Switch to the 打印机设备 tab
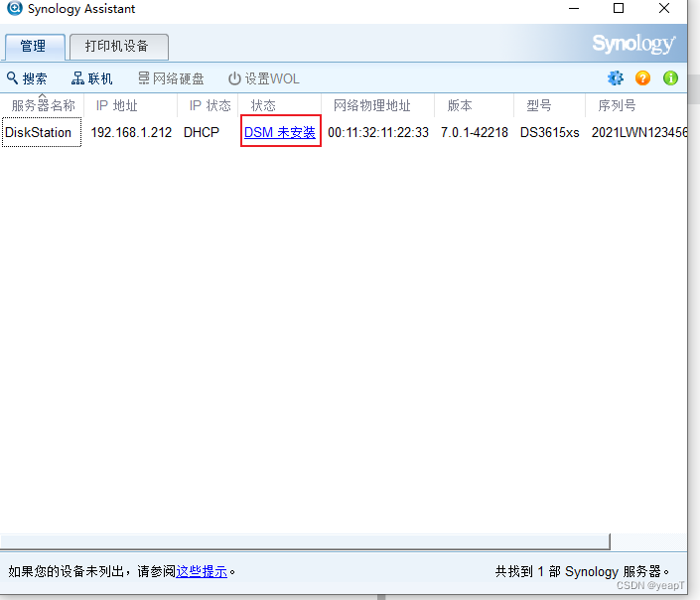Viewport: 700px width, 600px height. [x=119, y=47]
